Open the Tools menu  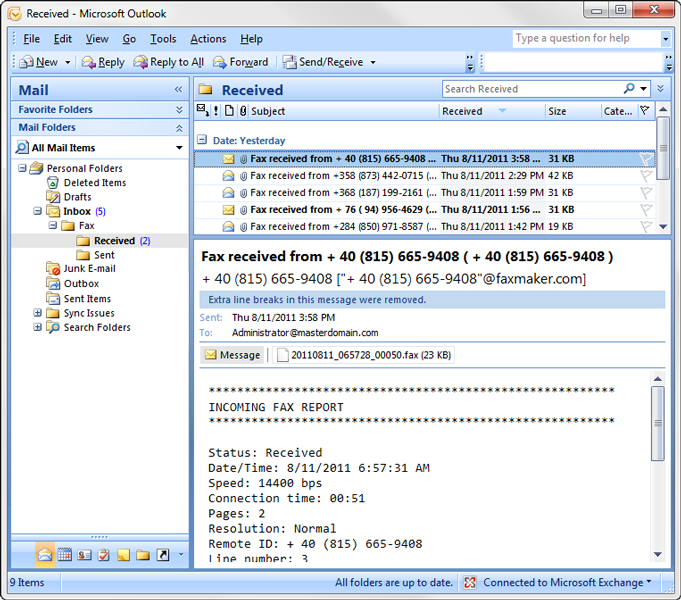tap(163, 39)
